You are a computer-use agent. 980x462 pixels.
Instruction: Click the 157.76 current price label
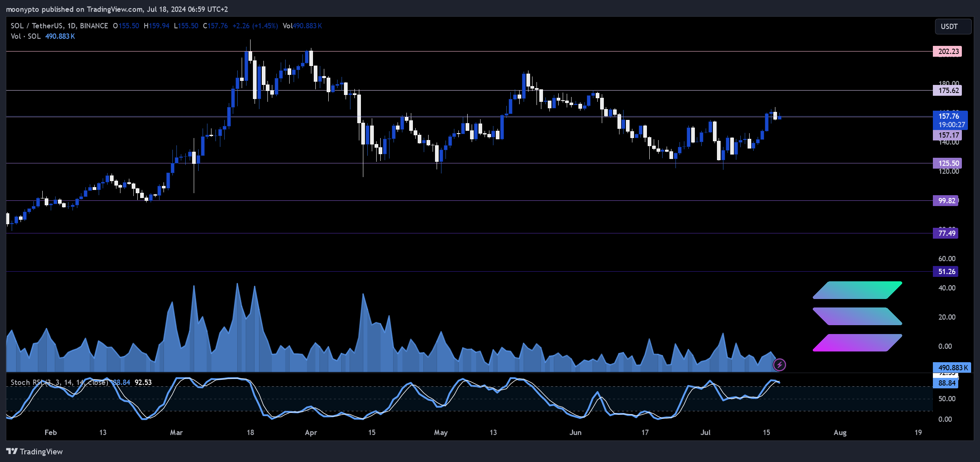point(950,120)
